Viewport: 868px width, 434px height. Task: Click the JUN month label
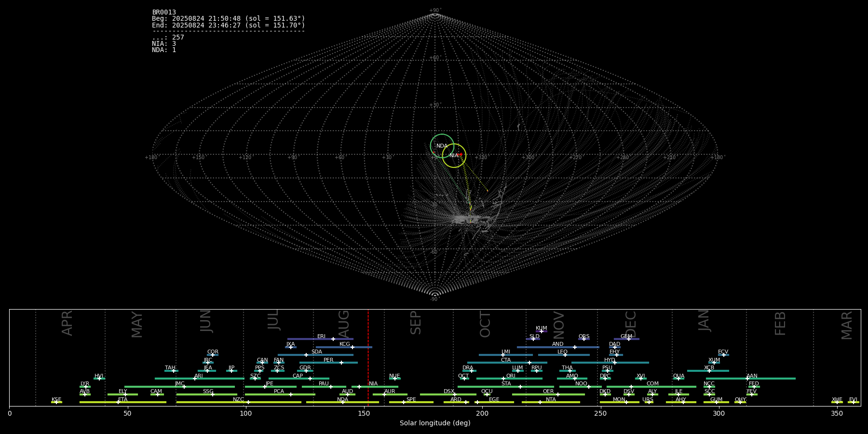(x=206, y=321)
